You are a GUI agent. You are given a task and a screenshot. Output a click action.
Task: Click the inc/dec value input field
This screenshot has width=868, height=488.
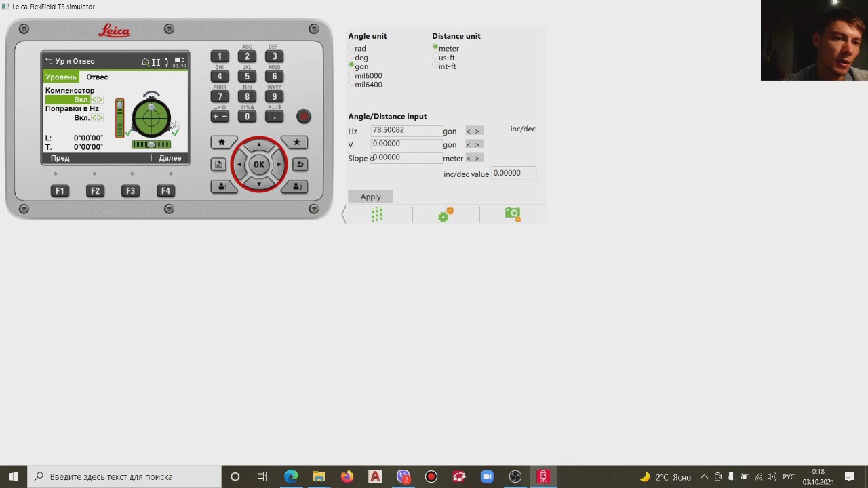514,174
